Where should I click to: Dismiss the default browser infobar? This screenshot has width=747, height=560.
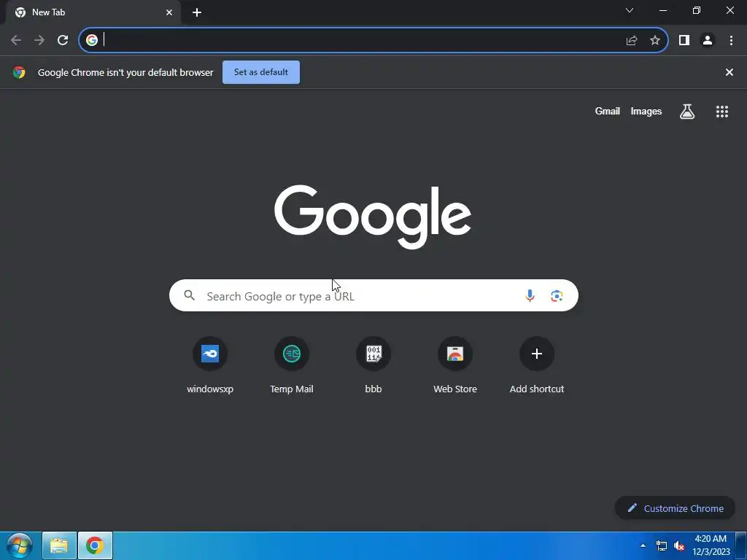tap(729, 72)
